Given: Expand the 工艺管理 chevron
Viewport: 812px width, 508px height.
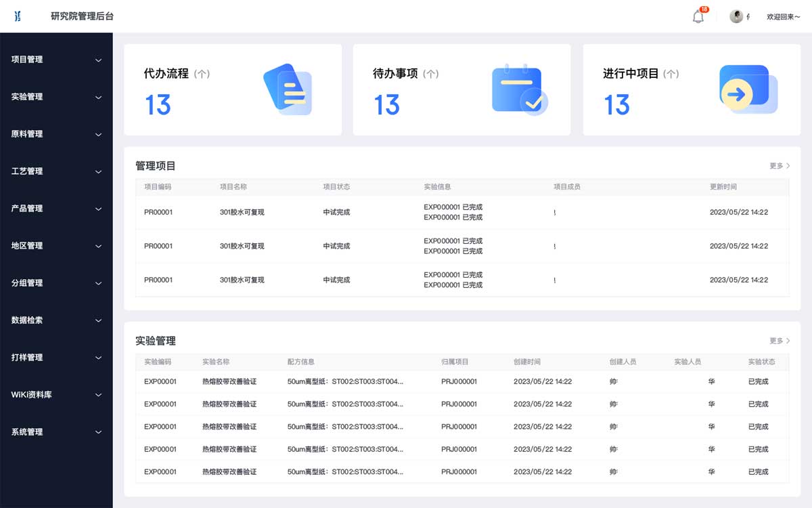Looking at the screenshot, I should point(98,172).
